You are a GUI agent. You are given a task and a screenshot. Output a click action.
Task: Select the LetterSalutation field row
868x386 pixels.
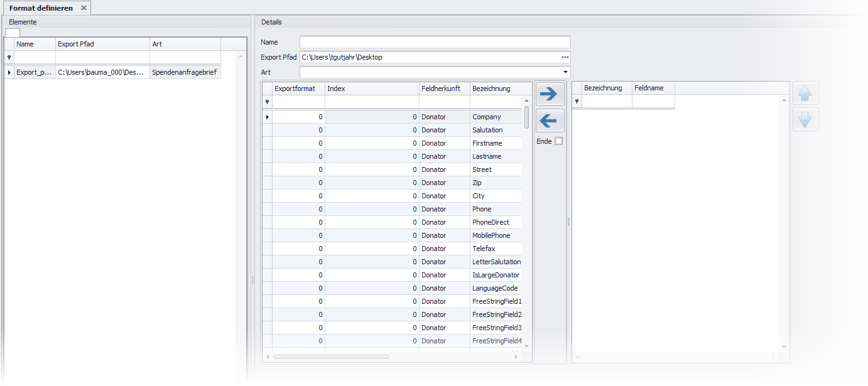coord(496,262)
